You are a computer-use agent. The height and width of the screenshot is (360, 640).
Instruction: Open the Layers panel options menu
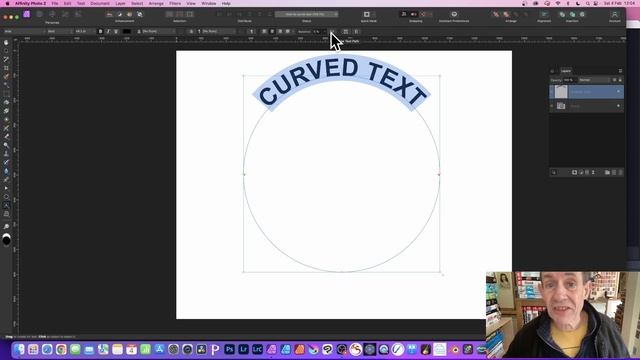point(620,71)
